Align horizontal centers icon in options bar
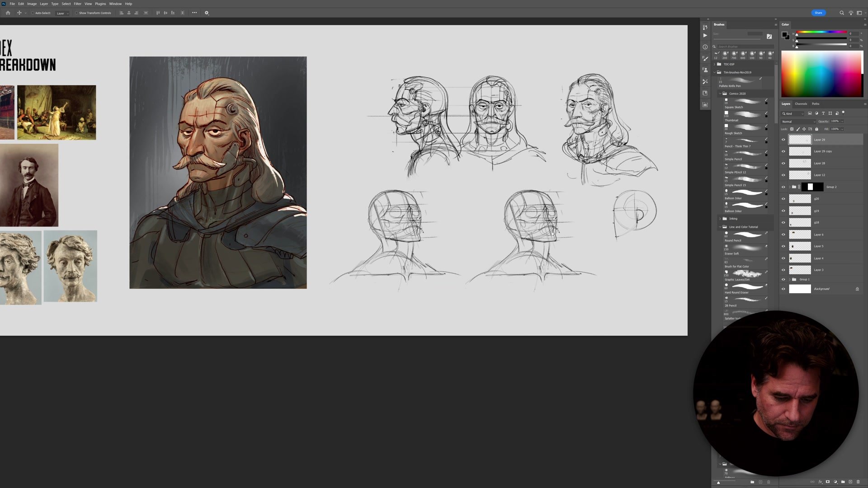This screenshot has width=868, height=488. tap(129, 13)
